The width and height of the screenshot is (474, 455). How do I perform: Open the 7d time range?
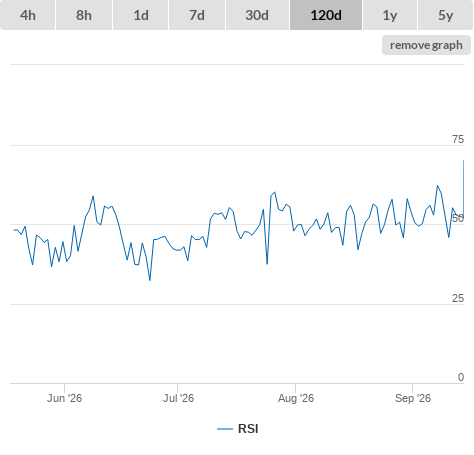click(197, 15)
